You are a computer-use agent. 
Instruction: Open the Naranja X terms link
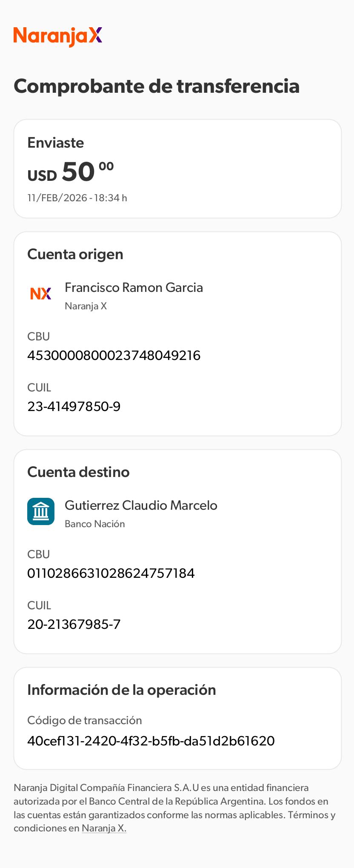[104, 828]
